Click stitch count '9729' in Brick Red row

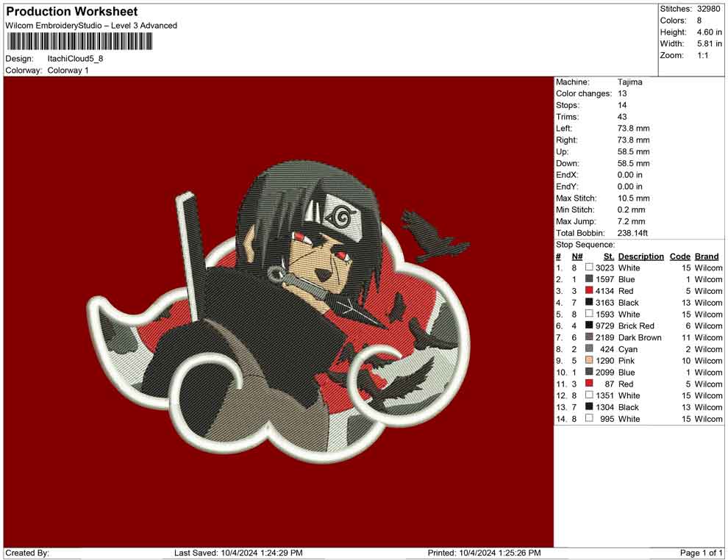point(604,326)
